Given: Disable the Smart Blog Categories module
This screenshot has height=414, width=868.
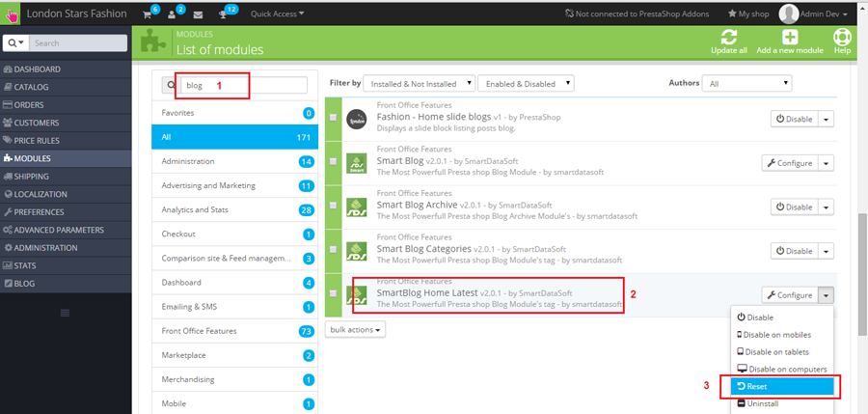Looking at the screenshot, I should coord(795,251).
